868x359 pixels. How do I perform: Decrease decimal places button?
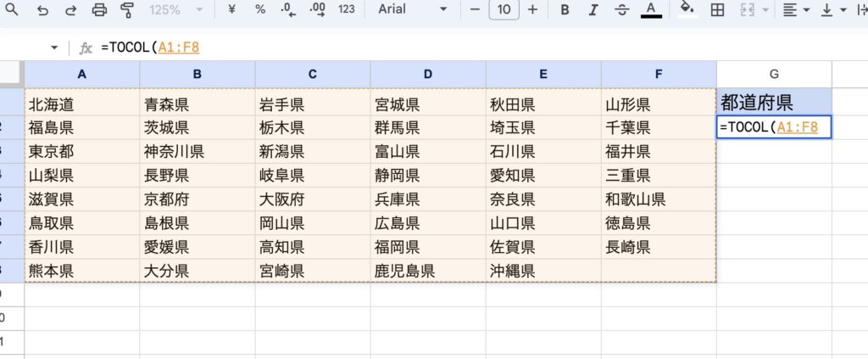click(288, 9)
